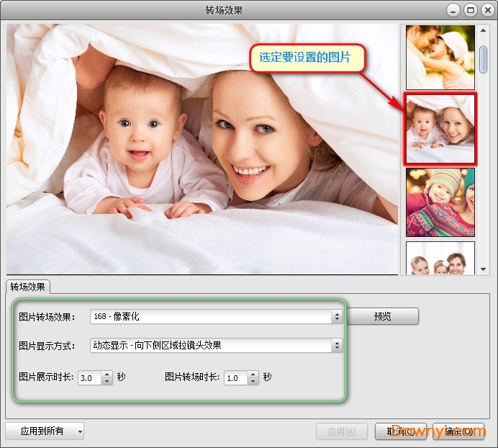This screenshot has height=448, width=498.
Task: Decrease 图片展示时长 with down arrow
Action: coord(107,381)
